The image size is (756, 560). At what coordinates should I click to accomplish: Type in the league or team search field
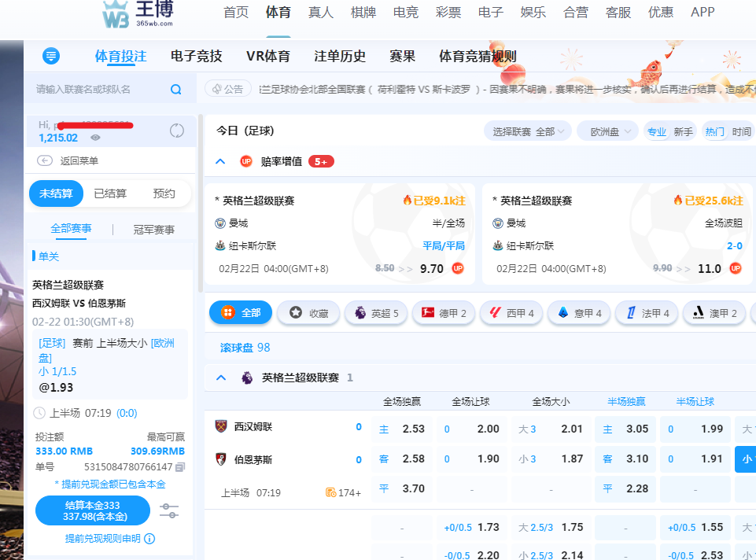pos(98,90)
